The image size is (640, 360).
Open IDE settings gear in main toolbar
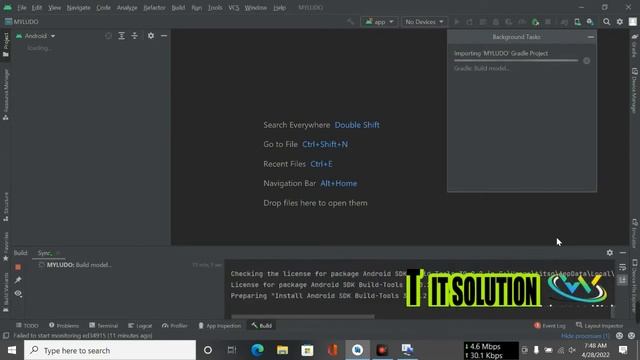point(620,22)
